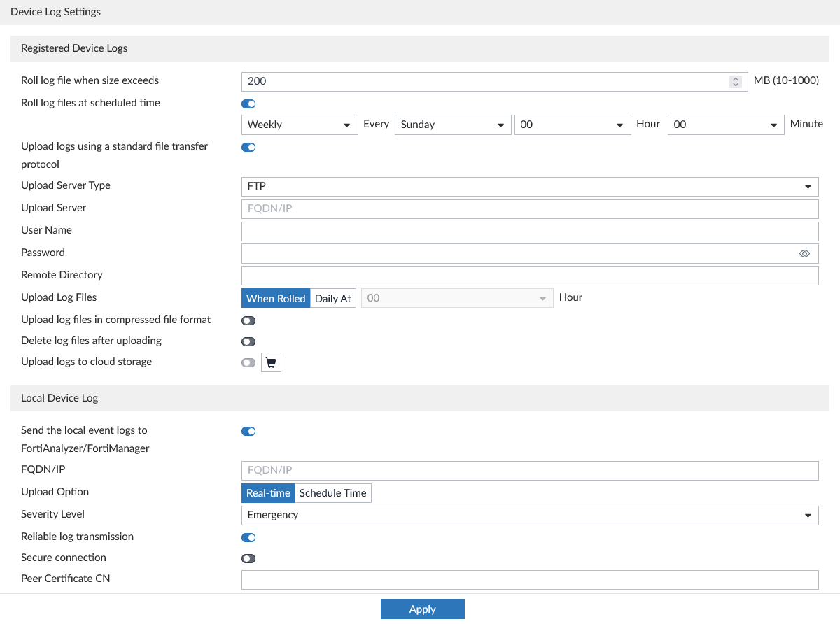Viewport: 840px width, 624px height.
Task: Click the Peer Certificate CN input field
Action: coord(530,579)
